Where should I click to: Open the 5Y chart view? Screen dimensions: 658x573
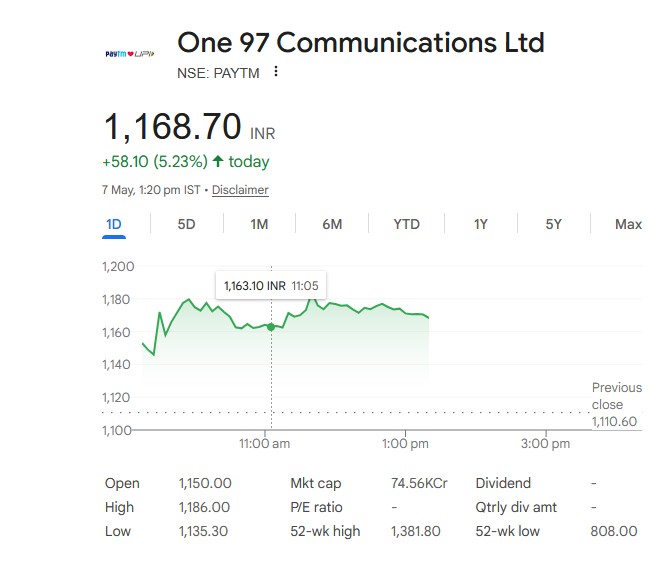[554, 224]
